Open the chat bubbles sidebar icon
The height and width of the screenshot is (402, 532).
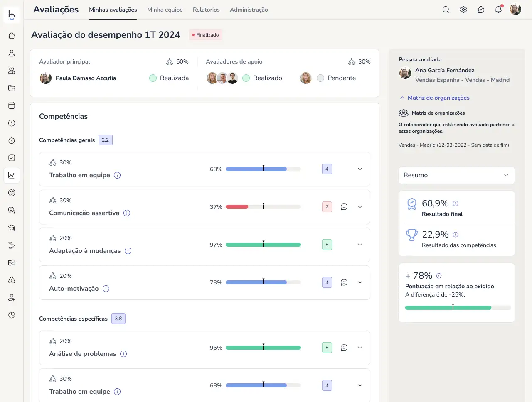click(12, 210)
